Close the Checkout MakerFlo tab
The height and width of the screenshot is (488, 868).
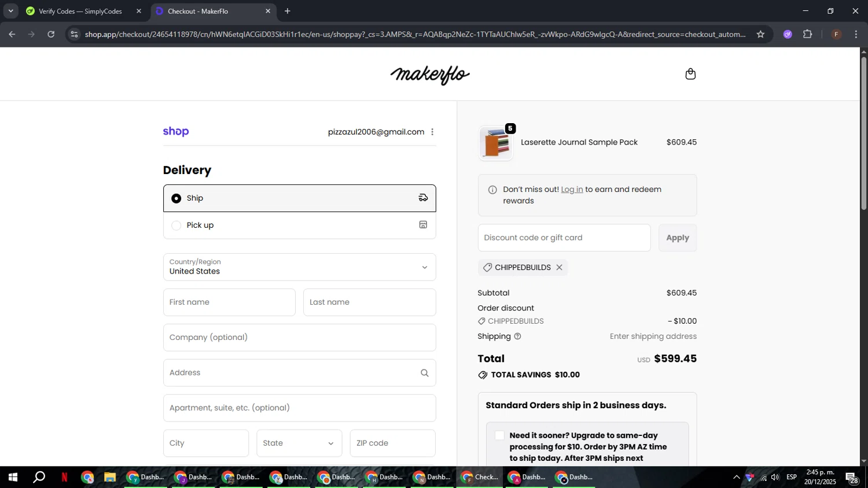(267, 11)
